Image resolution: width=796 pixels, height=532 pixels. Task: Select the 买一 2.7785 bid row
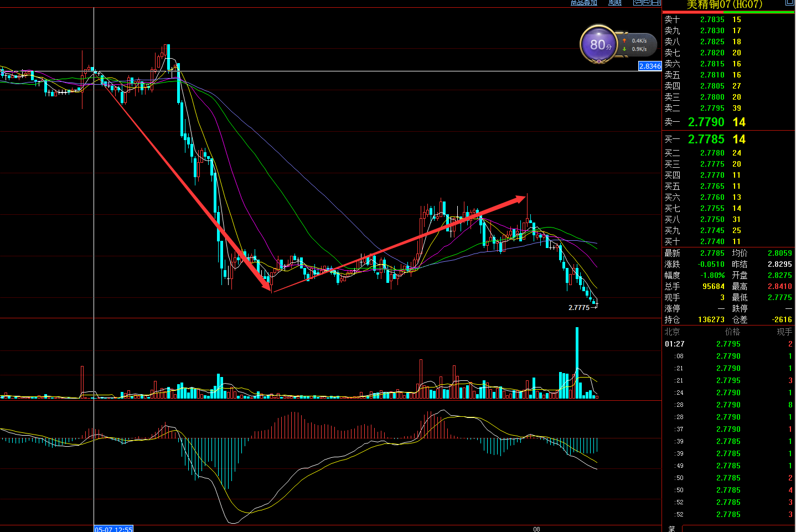point(728,139)
